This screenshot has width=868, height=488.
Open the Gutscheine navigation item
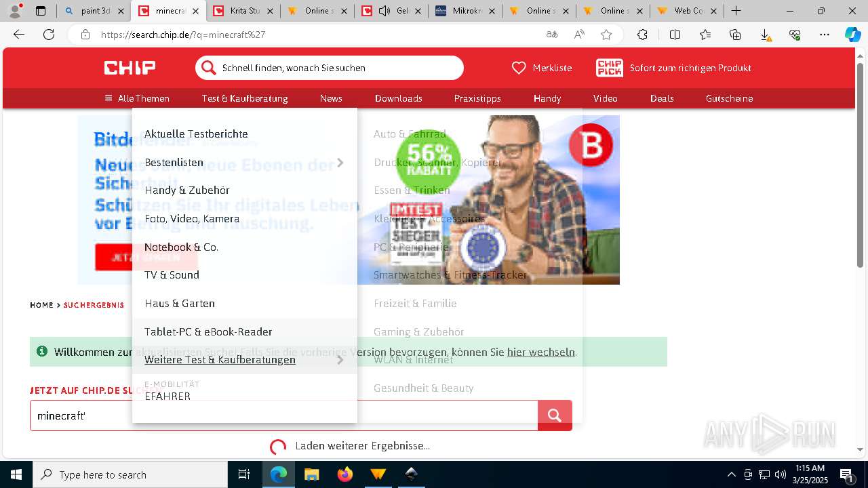pyautogui.click(x=729, y=98)
